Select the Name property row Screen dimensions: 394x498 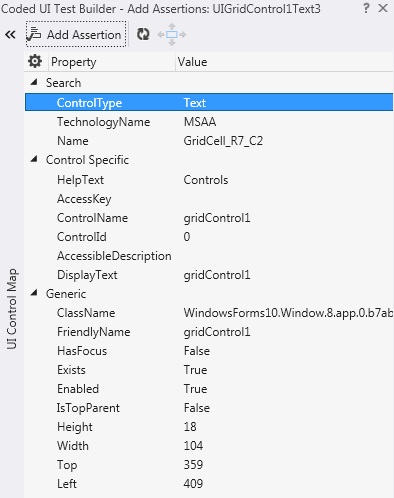[x=209, y=141]
